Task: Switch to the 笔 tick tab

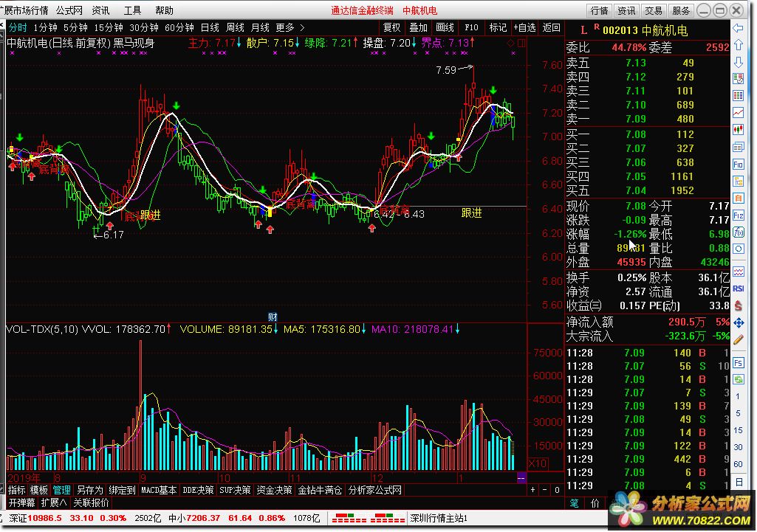Action: click(574, 503)
